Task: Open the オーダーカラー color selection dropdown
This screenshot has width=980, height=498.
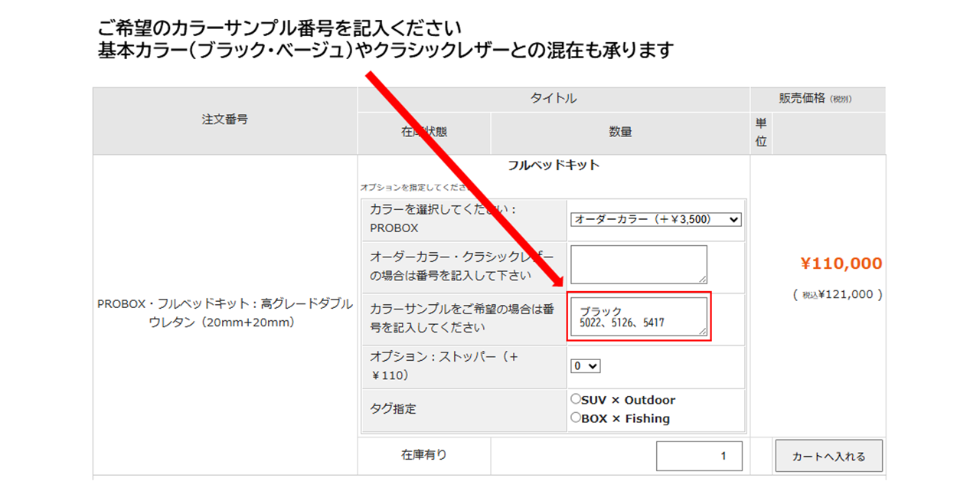Action: pyautogui.click(x=656, y=220)
